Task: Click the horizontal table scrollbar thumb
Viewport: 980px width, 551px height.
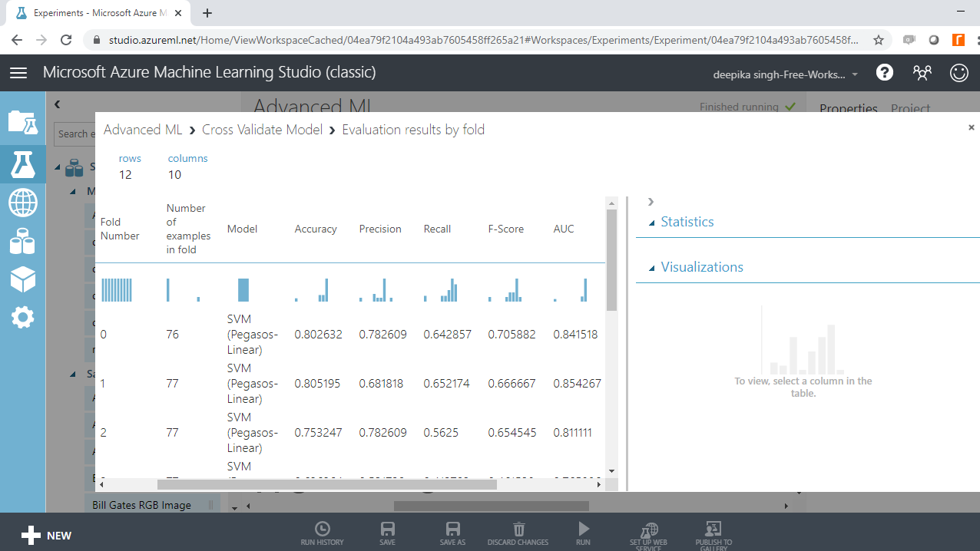Action: pyautogui.click(x=327, y=484)
